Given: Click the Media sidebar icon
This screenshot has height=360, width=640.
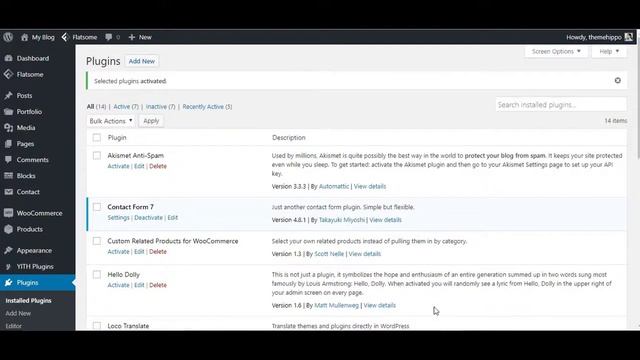Looking at the screenshot, I should 8,128.
